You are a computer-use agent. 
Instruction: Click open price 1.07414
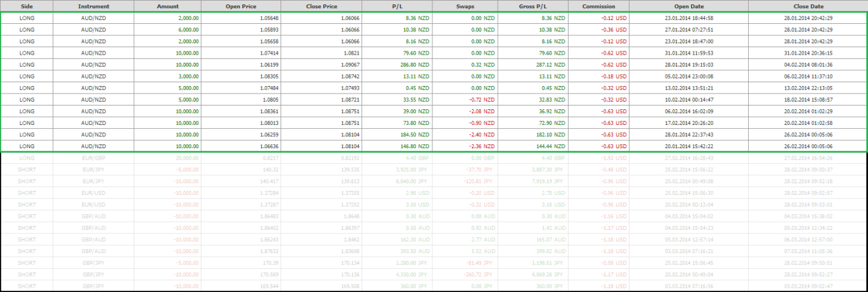click(241, 53)
